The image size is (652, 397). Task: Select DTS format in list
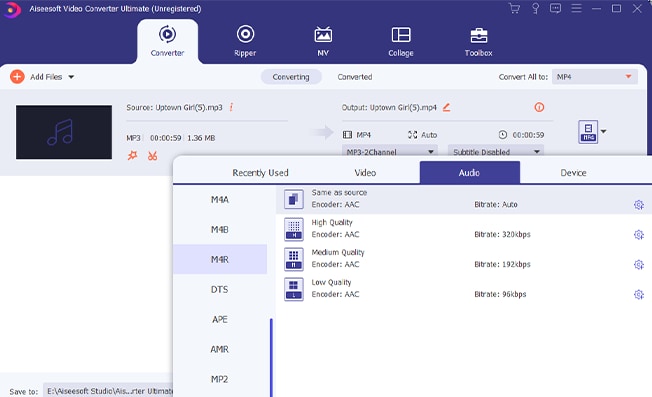(x=220, y=289)
